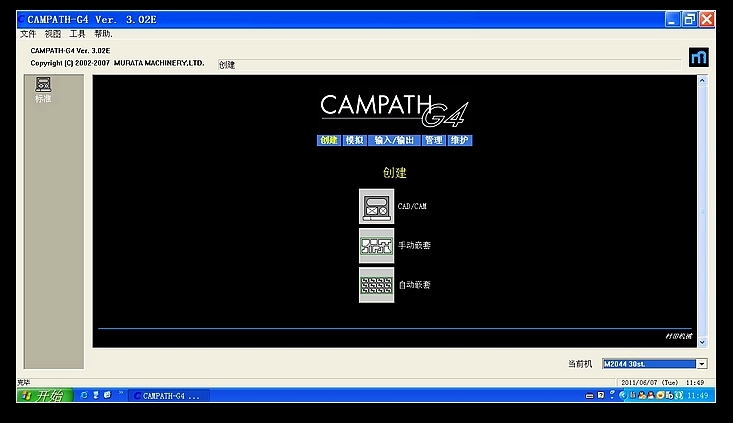This screenshot has height=423, width=733.
Task: Click the CAMPATH-G4 taskbar button
Action: pyautogui.click(x=169, y=396)
